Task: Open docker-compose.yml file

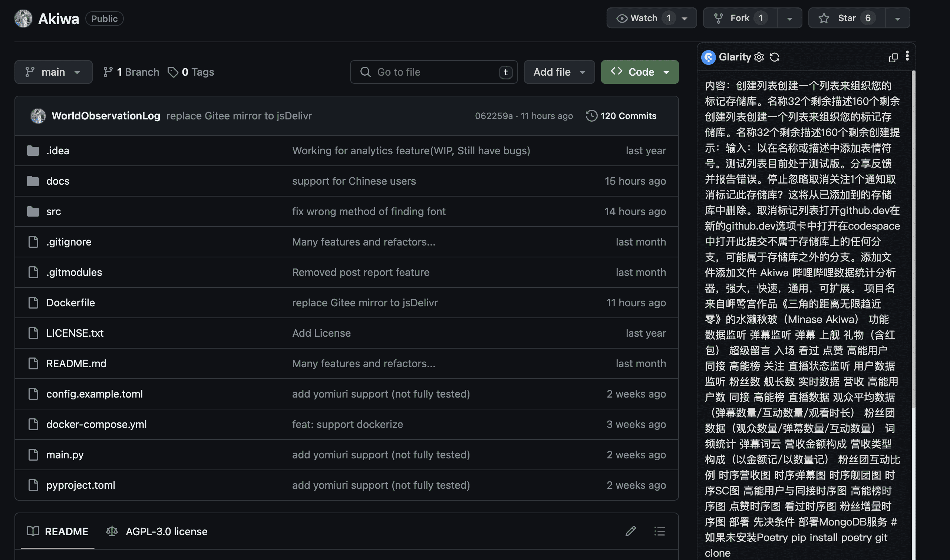Action: click(96, 424)
